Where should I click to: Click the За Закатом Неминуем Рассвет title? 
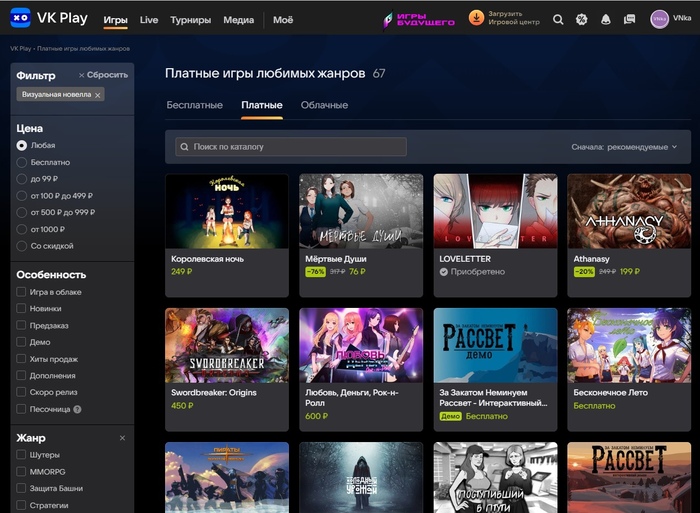[x=493, y=398]
